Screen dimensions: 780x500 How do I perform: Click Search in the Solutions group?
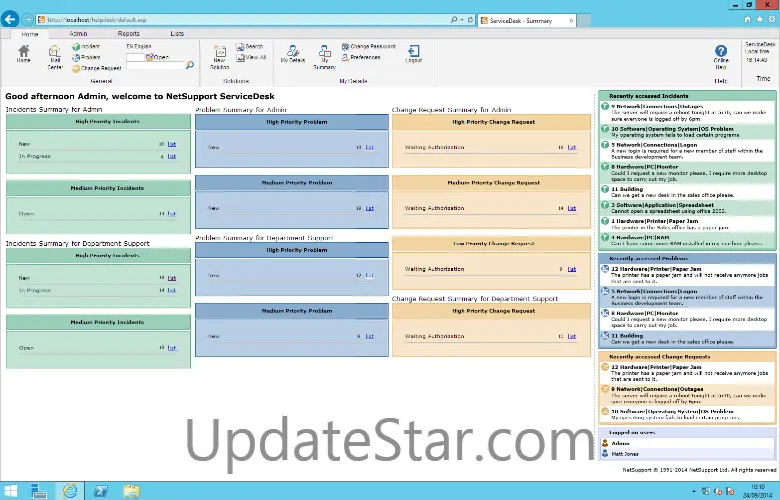tap(250, 46)
